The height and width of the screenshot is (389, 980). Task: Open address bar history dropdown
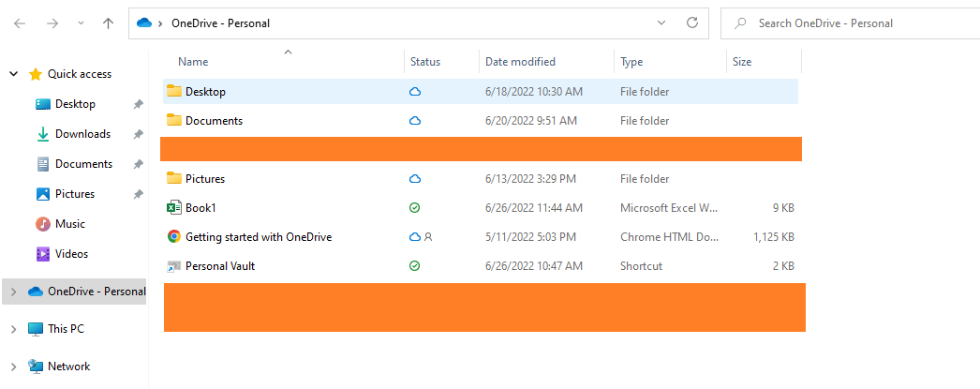(x=661, y=23)
